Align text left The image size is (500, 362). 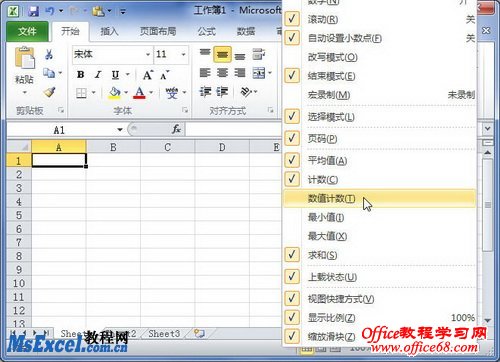click(205, 73)
